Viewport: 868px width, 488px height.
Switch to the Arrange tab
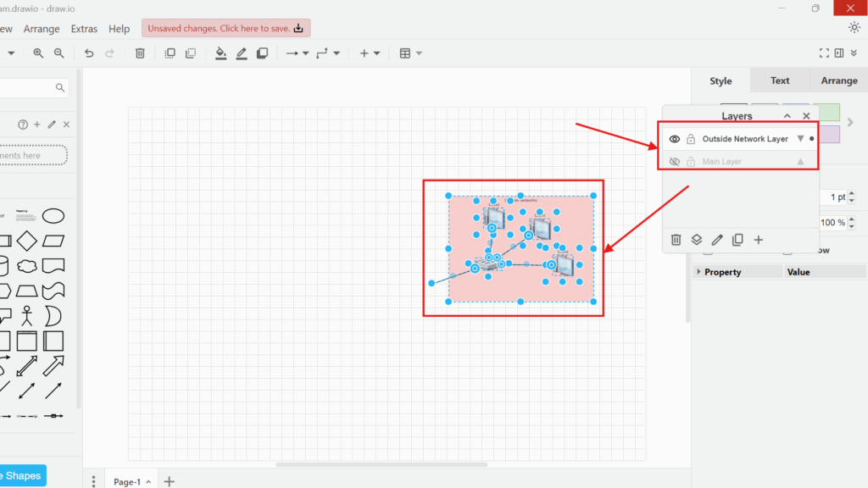tap(838, 80)
